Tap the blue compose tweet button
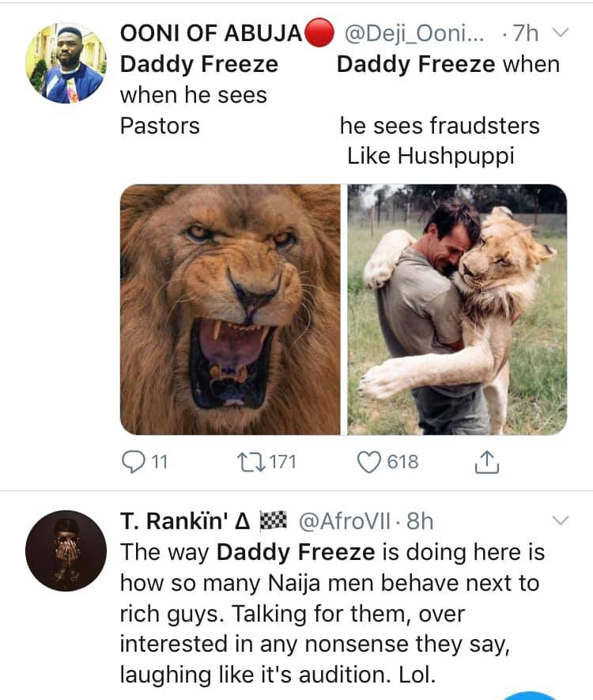 [530, 696]
